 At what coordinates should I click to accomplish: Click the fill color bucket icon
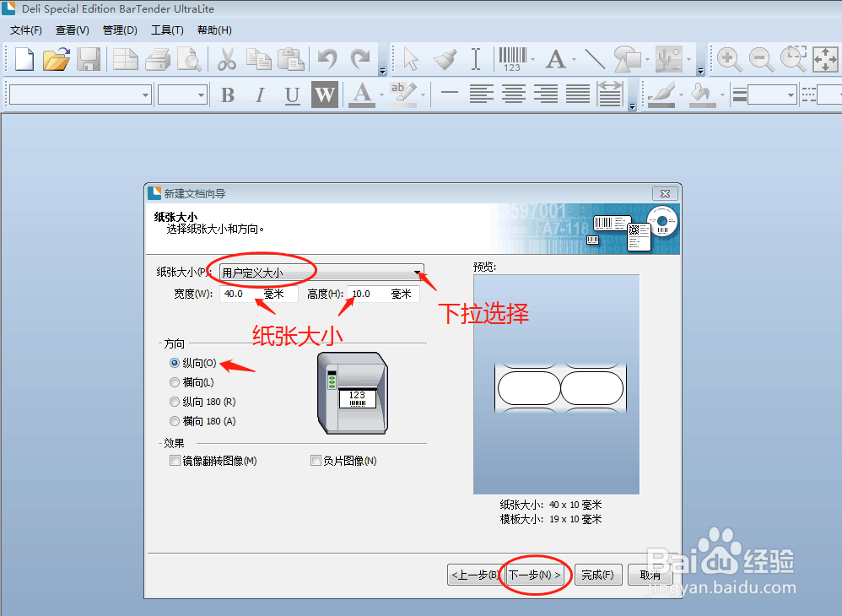pos(702,95)
